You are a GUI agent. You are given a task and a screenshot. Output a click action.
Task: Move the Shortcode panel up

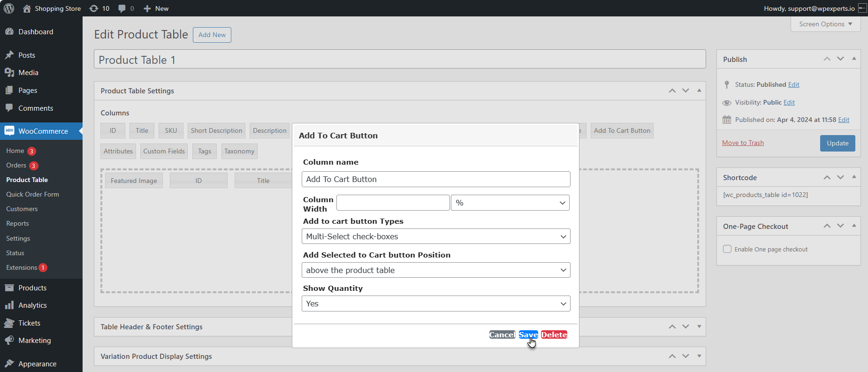[x=827, y=177]
